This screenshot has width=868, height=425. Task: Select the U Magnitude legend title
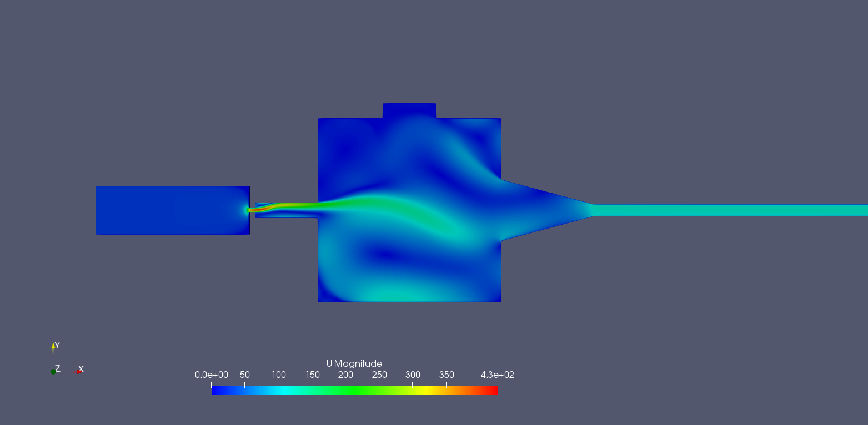(354, 363)
